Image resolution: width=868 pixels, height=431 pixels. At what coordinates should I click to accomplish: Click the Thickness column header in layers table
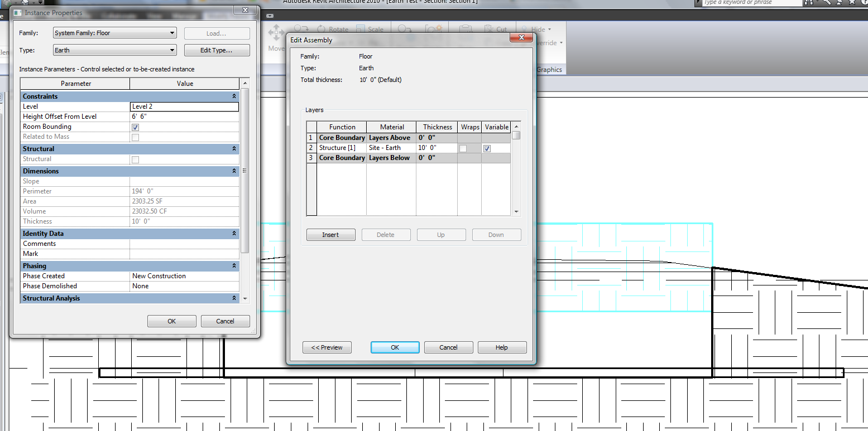[x=437, y=127]
